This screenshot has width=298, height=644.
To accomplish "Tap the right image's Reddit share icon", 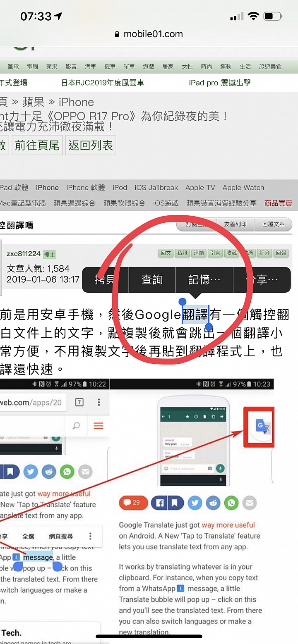I will click(x=214, y=503).
